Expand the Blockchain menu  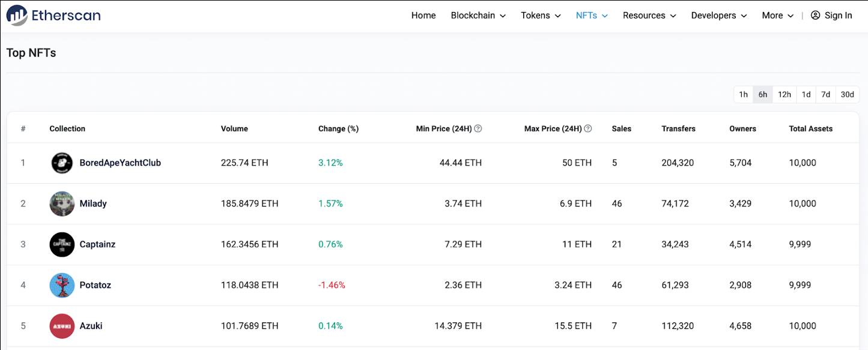[478, 16]
